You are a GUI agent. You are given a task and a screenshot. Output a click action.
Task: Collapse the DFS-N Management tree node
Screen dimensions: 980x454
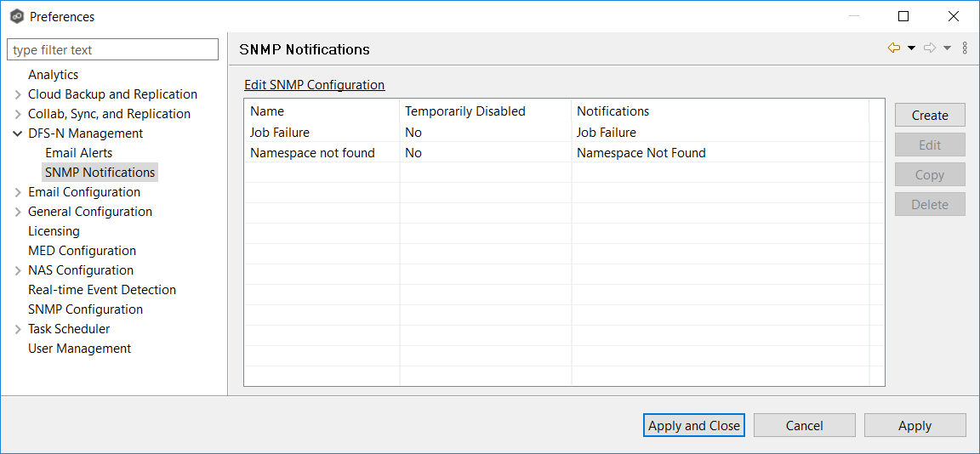click(x=18, y=133)
